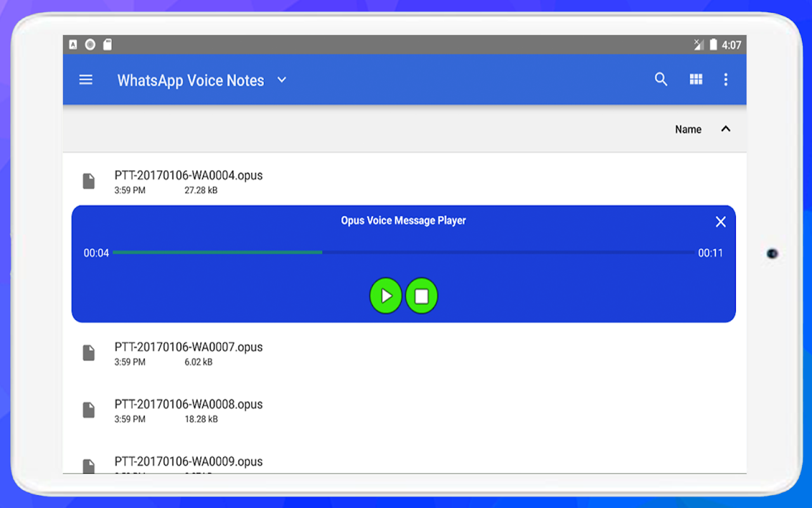Click the 6.02 kB file size

(x=199, y=362)
